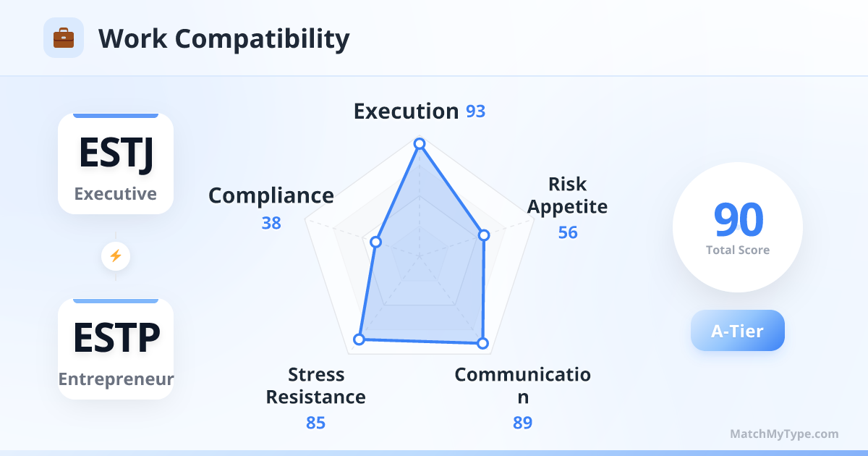
Task: Click the Communication axis label
Action: (522, 386)
